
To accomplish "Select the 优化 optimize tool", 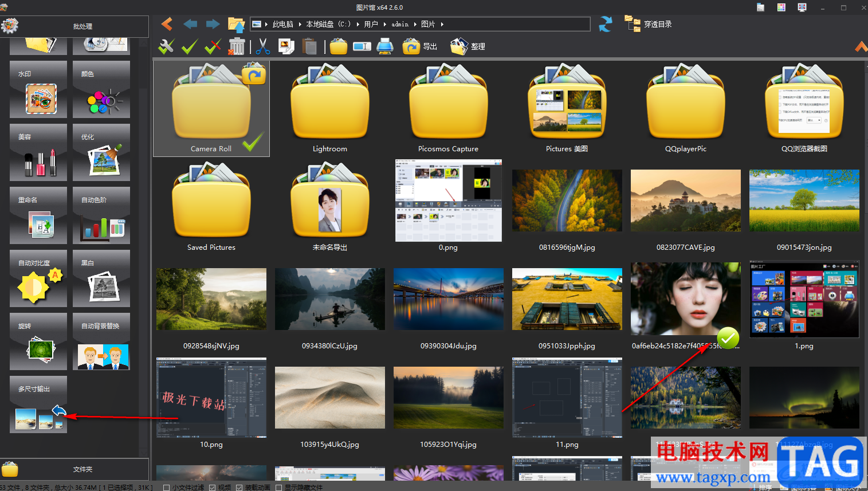I will (x=101, y=152).
